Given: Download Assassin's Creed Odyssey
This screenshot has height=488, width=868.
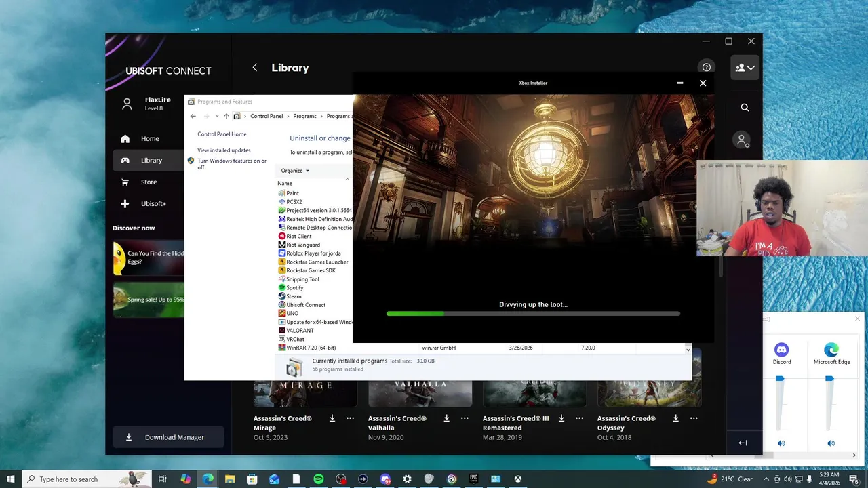Looking at the screenshot, I should click(x=676, y=418).
